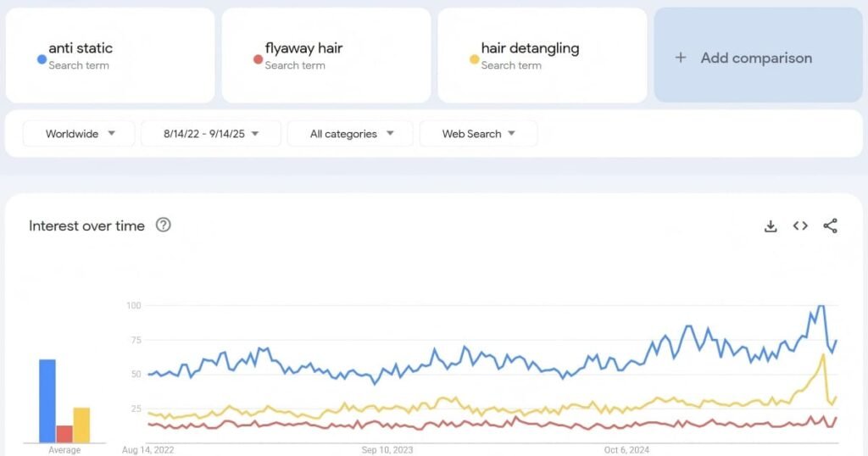Click the Add comparison button
Screen dimensions: 868x456
(x=757, y=58)
